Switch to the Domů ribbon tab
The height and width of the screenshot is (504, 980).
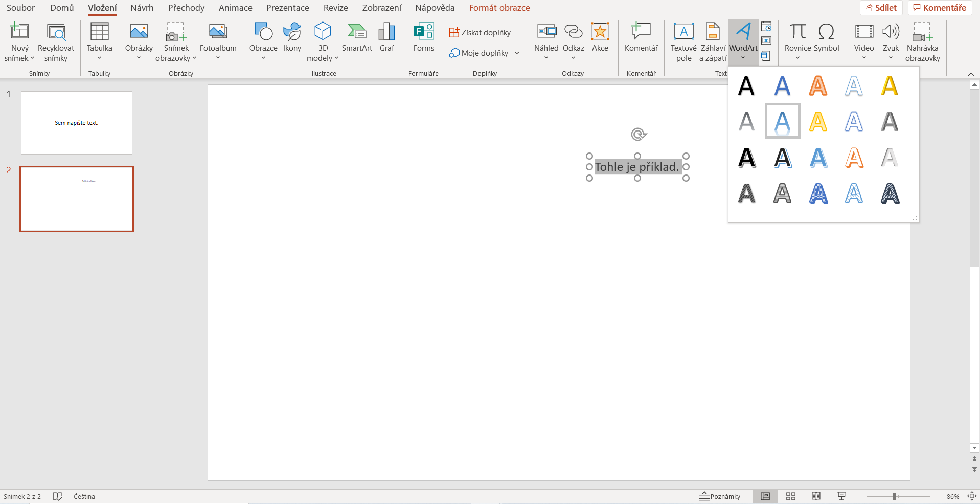pos(61,8)
